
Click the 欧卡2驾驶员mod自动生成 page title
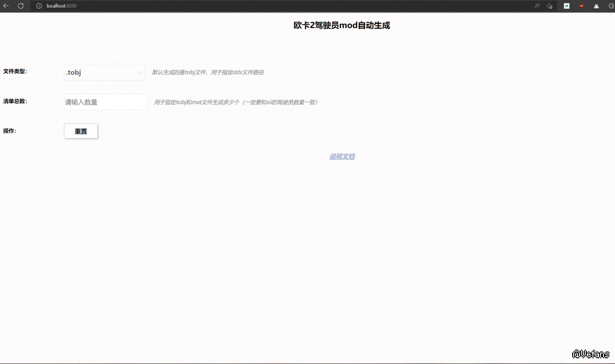click(341, 25)
